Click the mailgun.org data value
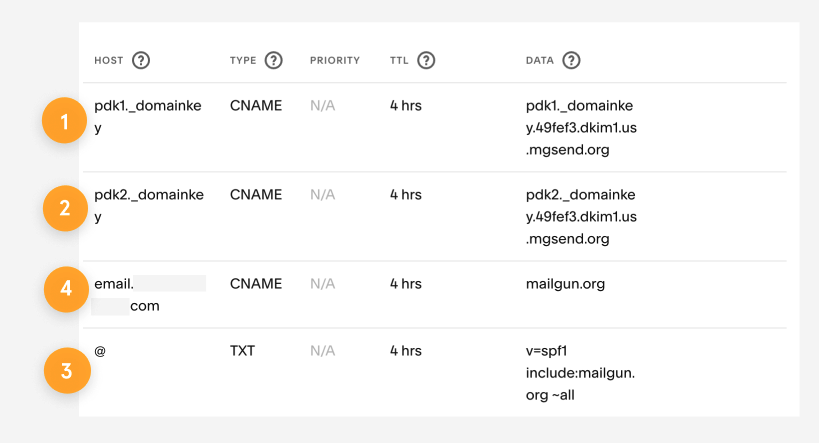Image resolution: width=819 pixels, height=443 pixels. coord(565,284)
